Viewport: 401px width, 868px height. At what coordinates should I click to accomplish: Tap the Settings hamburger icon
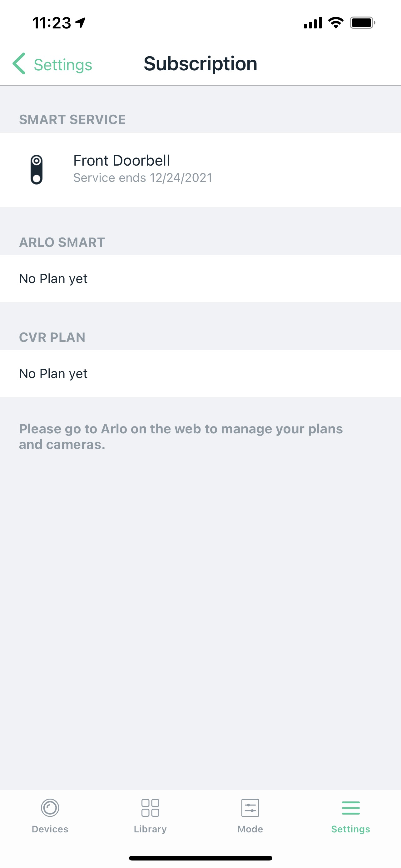tap(350, 808)
